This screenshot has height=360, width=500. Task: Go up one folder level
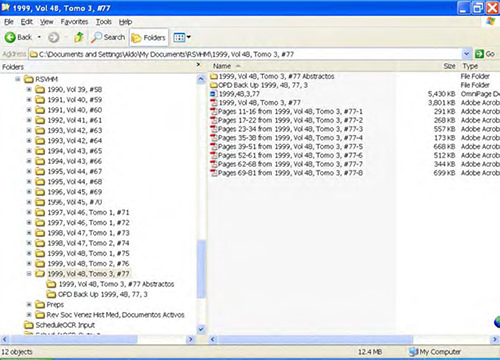[79, 37]
